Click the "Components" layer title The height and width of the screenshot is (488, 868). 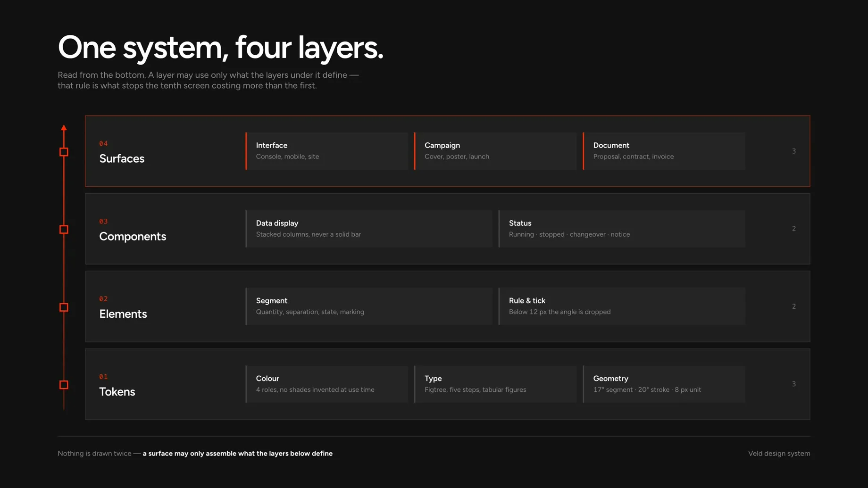(x=133, y=236)
